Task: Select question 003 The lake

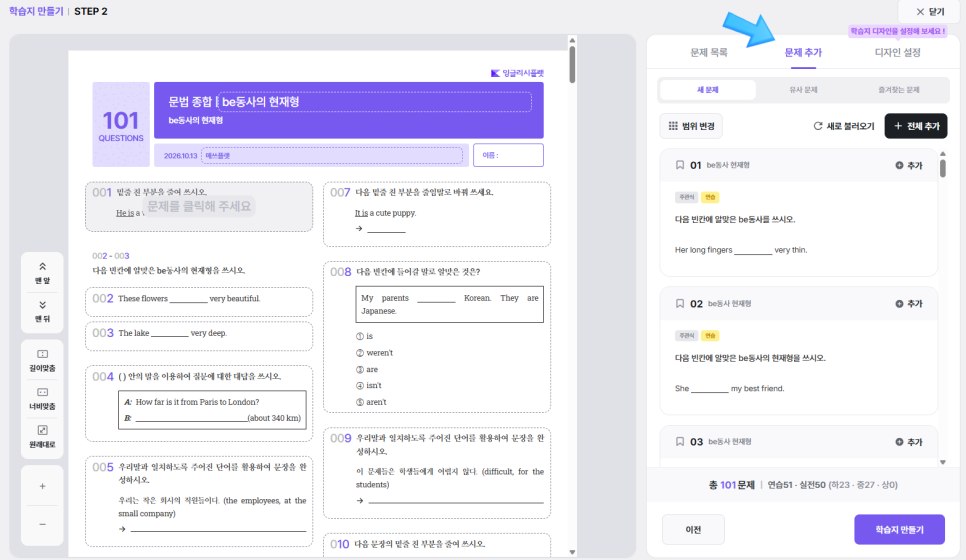Action: 199,336
